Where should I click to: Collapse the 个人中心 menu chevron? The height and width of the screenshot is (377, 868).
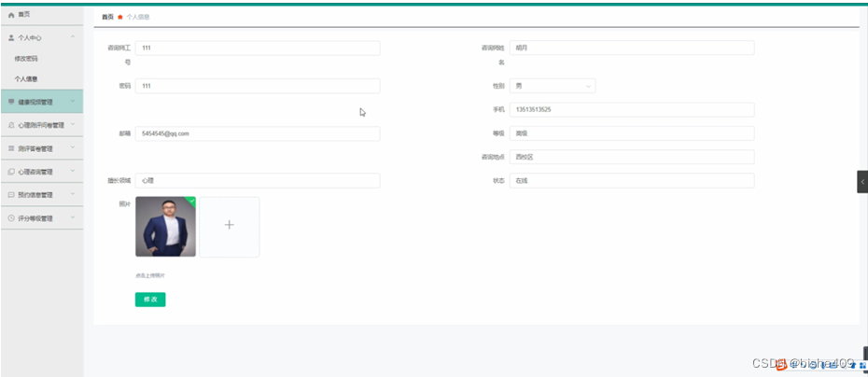(x=73, y=37)
